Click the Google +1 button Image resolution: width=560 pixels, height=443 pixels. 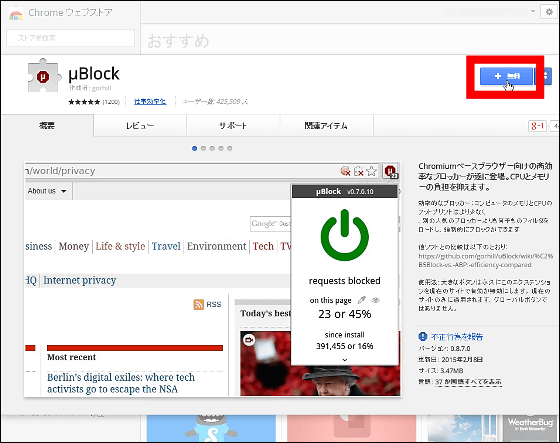537,126
